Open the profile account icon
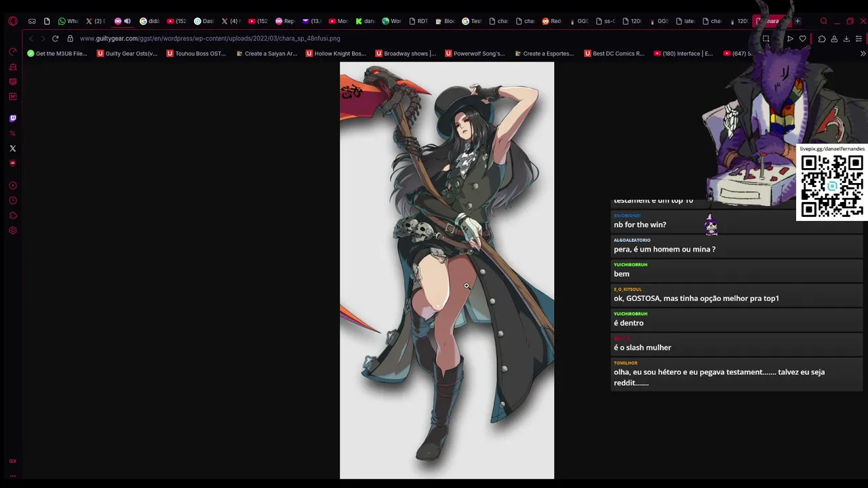 pos(834,39)
